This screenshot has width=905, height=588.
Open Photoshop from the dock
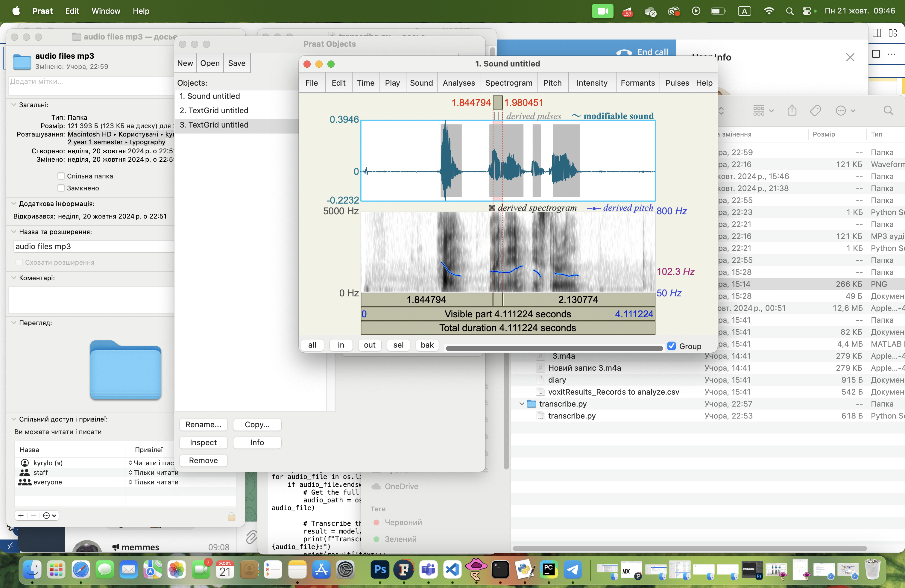coord(380,570)
